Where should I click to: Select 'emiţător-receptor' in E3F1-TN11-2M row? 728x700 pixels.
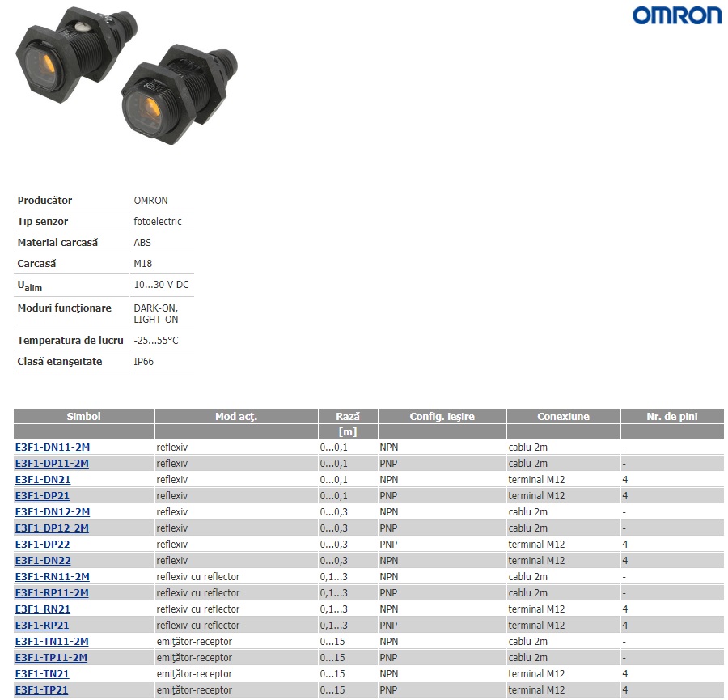(x=194, y=642)
